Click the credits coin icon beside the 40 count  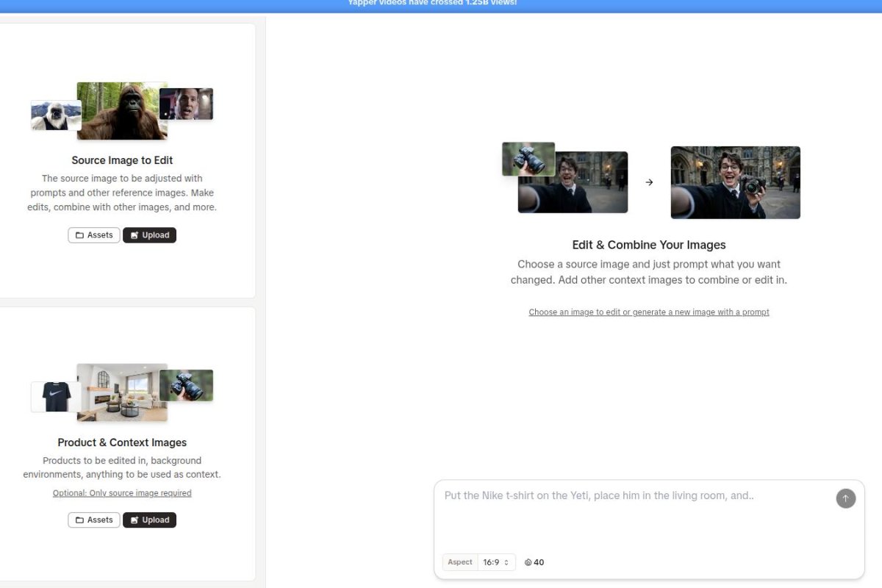coord(528,562)
